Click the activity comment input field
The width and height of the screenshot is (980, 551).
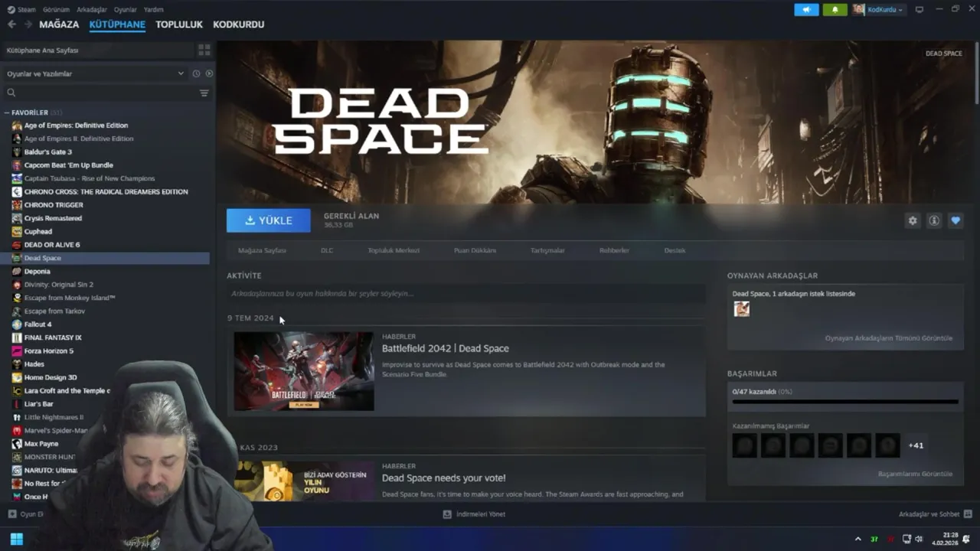(x=466, y=294)
